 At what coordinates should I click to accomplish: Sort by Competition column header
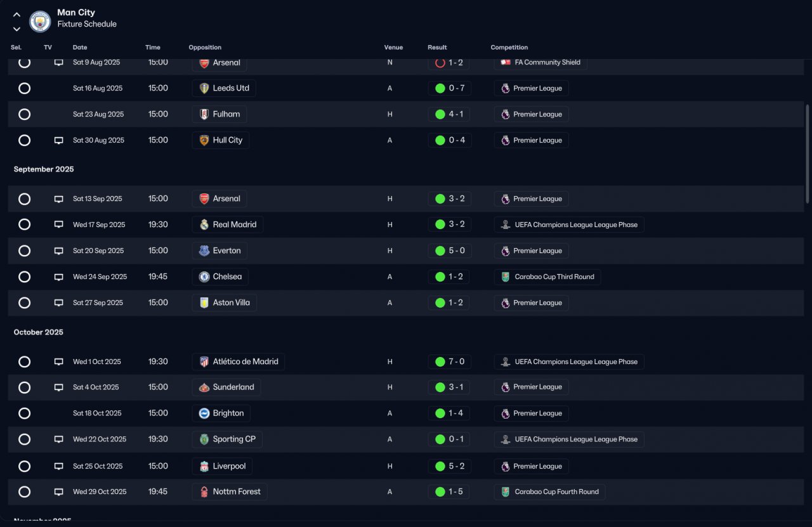[x=509, y=48]
